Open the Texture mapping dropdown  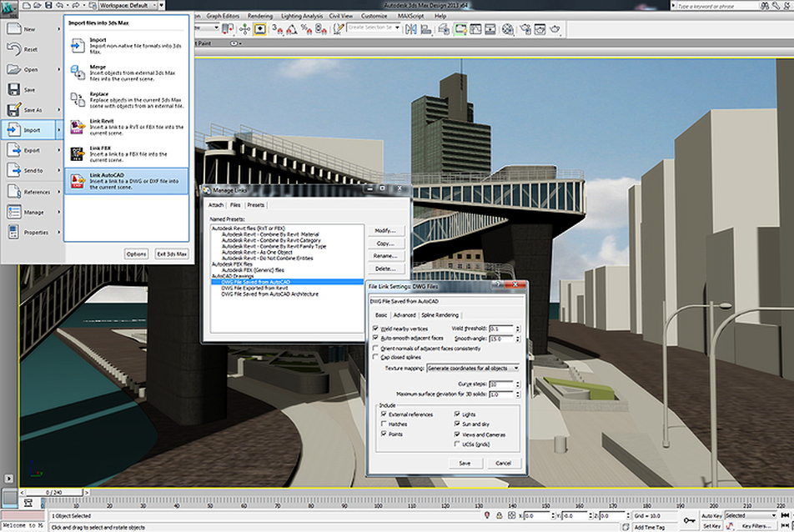(x=473, y=368)
